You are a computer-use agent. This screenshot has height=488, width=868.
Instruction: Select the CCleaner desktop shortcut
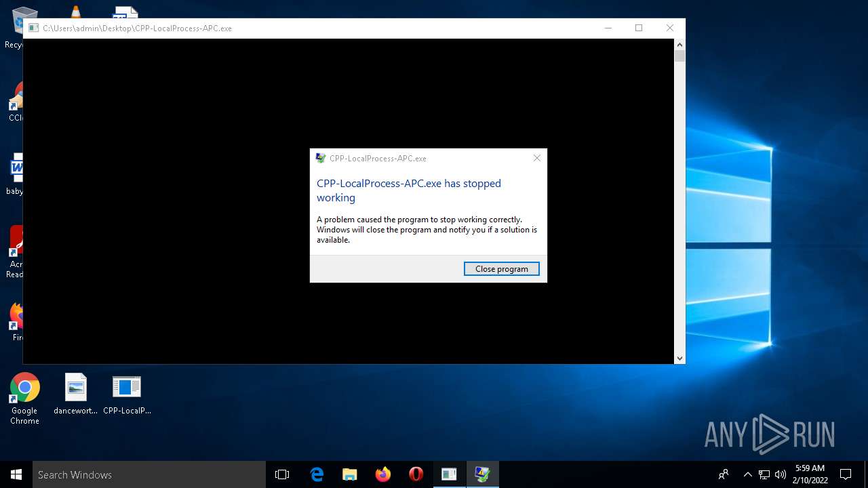15,102
